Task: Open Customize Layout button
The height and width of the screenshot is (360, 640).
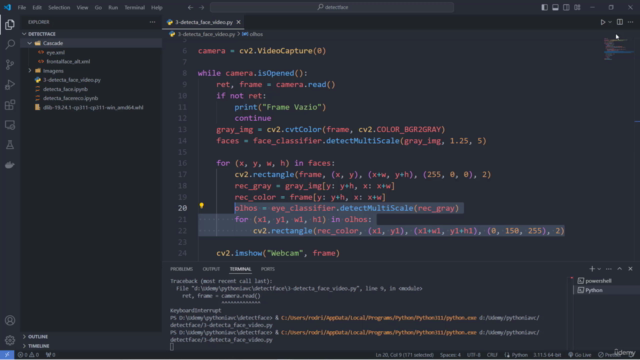Action: 577,7
